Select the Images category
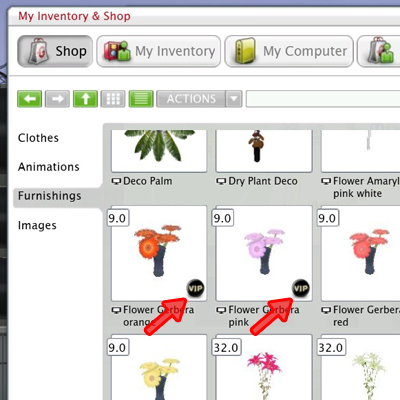This screenshot has height=400, width=400. [37, 225]
